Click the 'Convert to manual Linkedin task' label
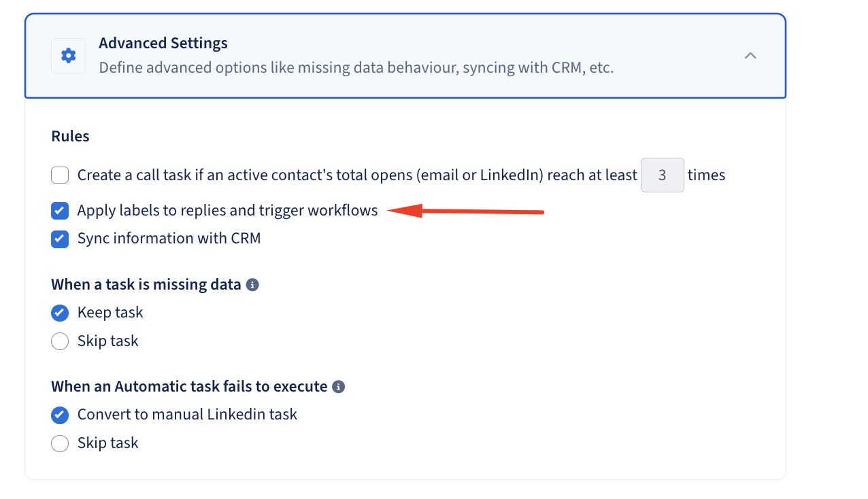 pyautogui.click(x=188, y=415)
